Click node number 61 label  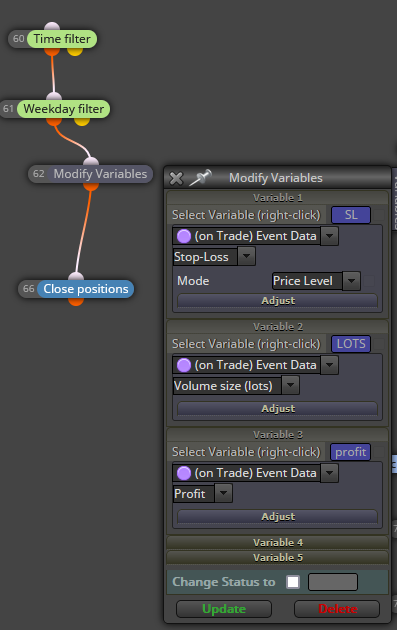(8, 109)
